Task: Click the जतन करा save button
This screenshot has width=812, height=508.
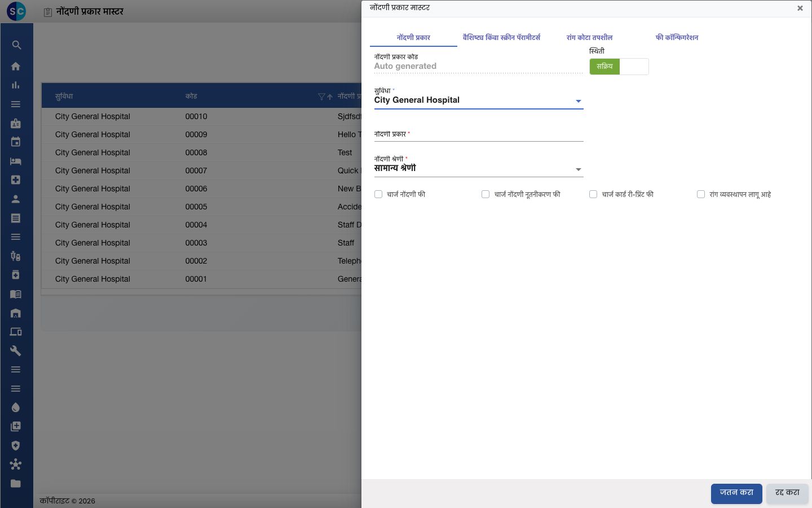Action: [x=736, y=493]
